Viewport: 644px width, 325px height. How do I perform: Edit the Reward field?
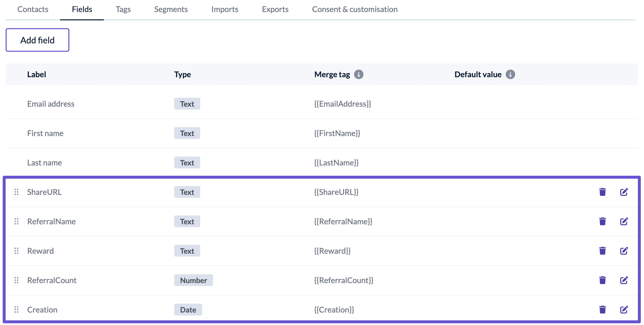click(624, 251)
